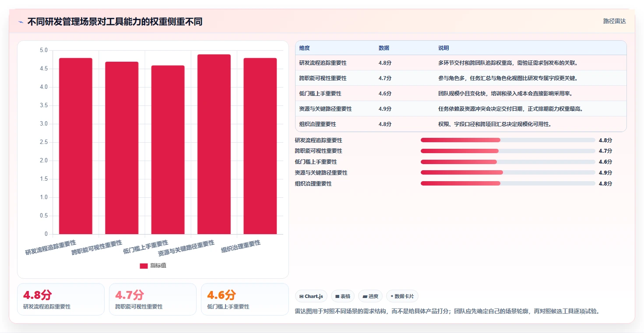The image size is (644, 333).
Task: Click the 4.9分 value in table
Action: point(385,109)
